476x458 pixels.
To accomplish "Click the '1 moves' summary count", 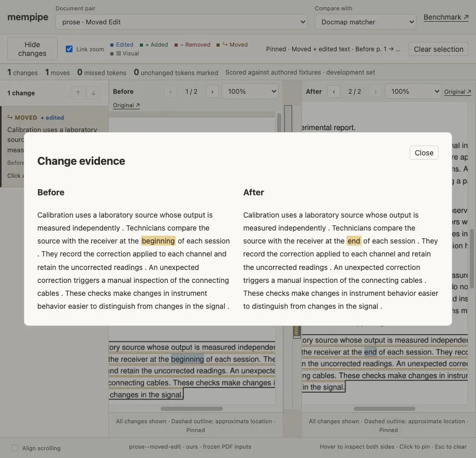I will click(x=57, y=73).
